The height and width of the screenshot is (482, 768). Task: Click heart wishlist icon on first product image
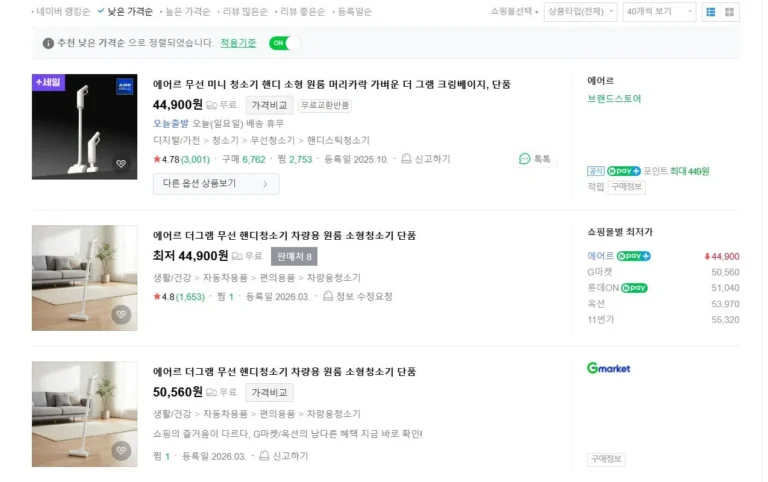tap(121, 164)
